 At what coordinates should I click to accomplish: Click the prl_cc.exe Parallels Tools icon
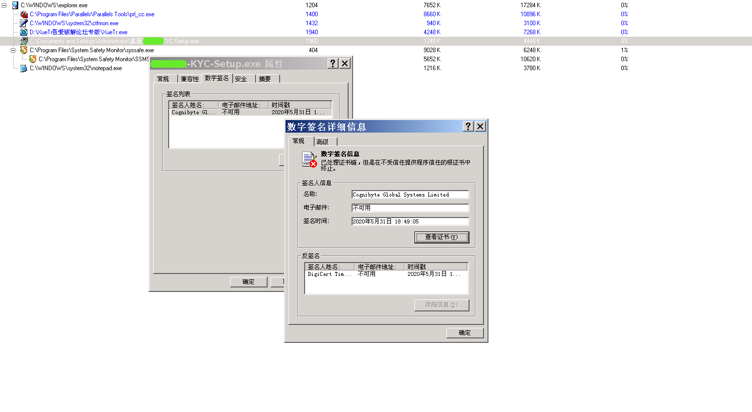tap(24, 14)
